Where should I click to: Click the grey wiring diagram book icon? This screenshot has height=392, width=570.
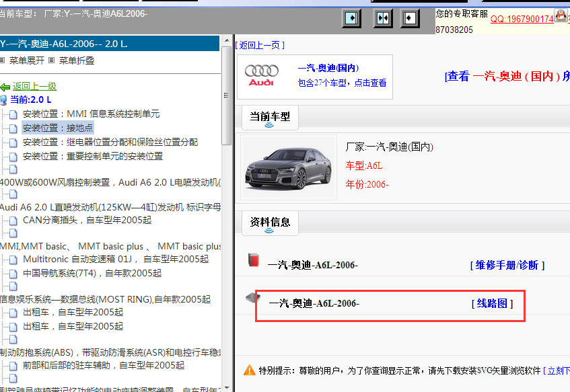(253, 299)
